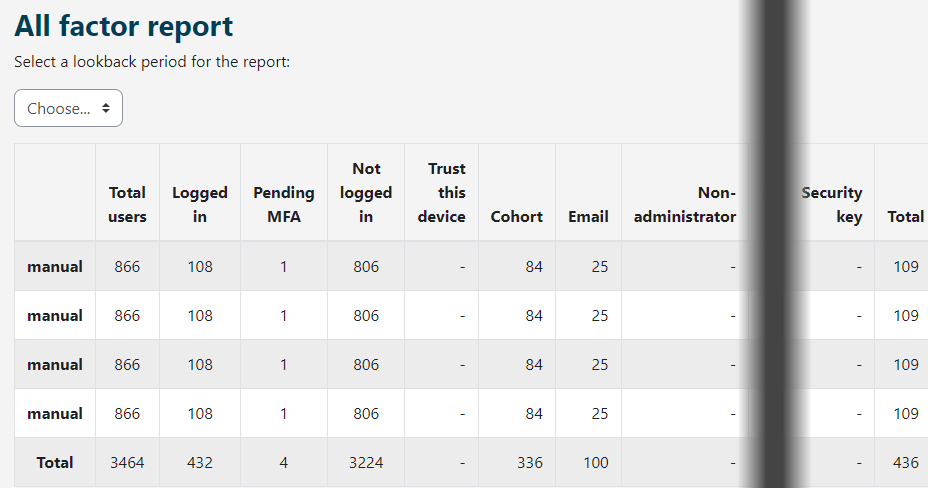Screen dimensions: 928x488
Task: Click the Total users column header
Action: click(x=127, y=204)
